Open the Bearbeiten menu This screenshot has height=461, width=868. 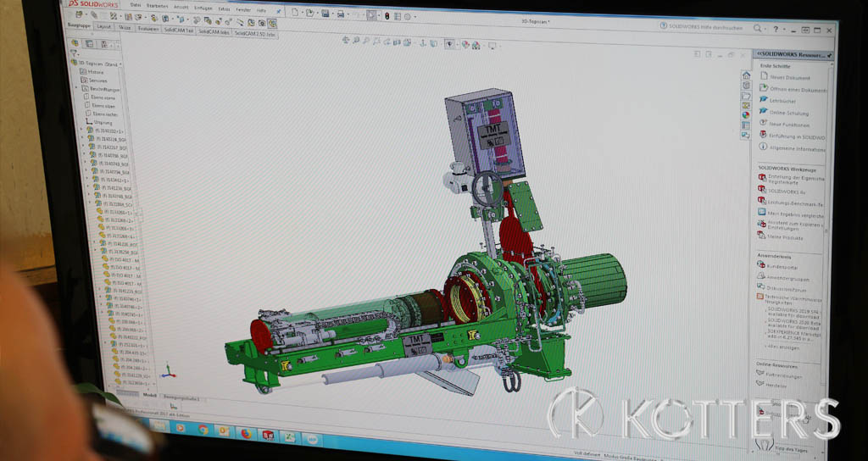coord(157,6)
